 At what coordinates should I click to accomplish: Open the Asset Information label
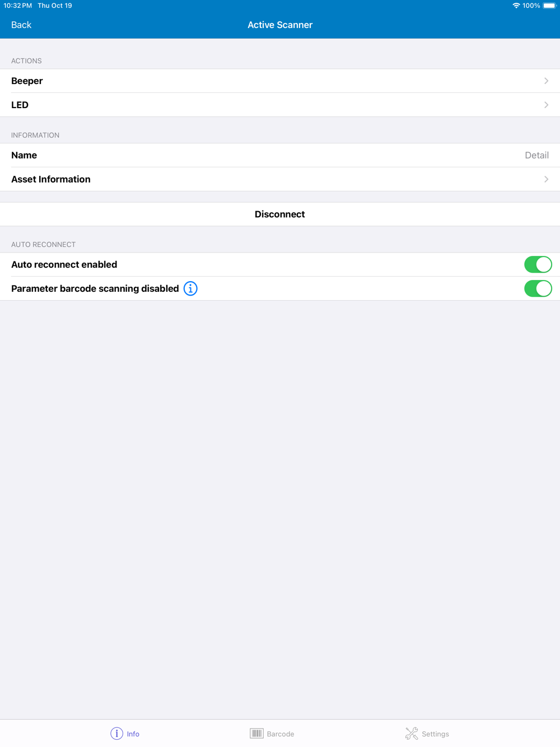(x=51, y=179)
